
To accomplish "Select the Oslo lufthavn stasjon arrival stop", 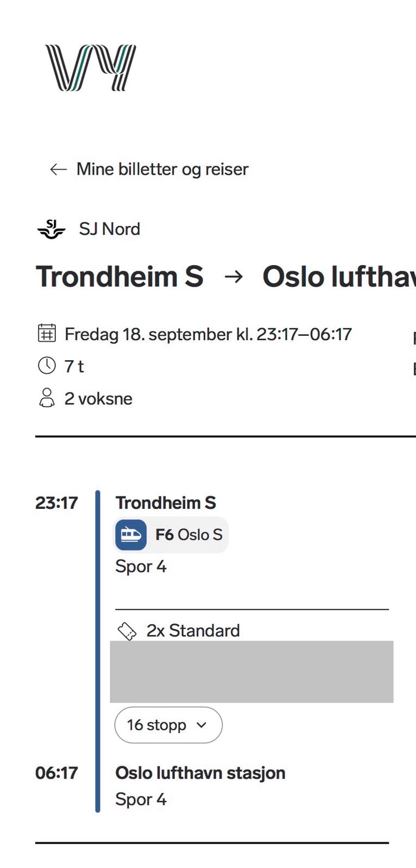I will pos(200,773).
